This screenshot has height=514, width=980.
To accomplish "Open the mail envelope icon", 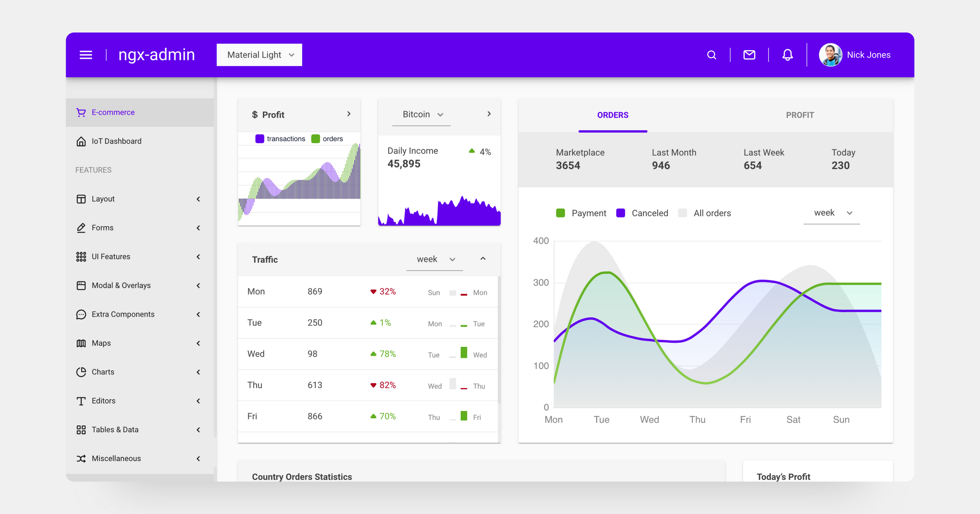I will (749, 55).
